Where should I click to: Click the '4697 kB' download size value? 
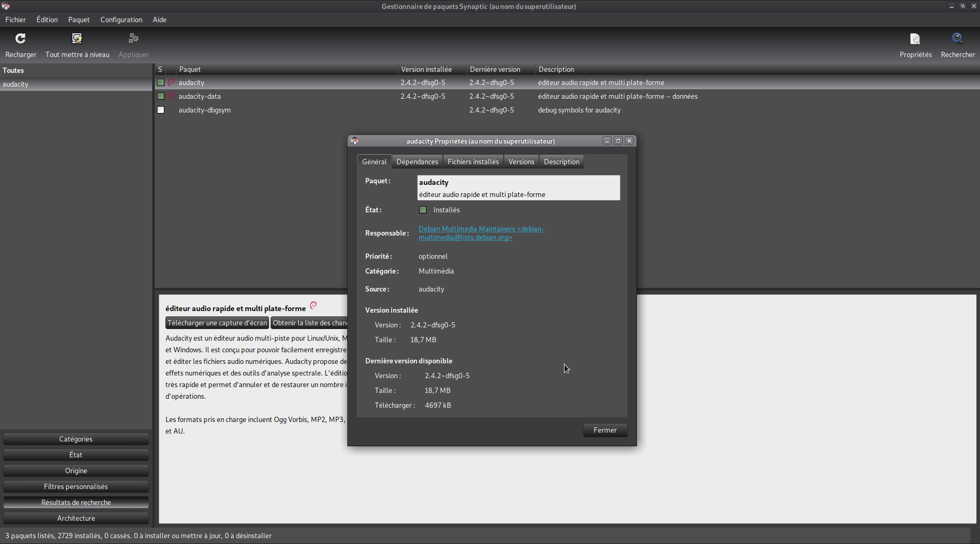(x=438, y=405)
